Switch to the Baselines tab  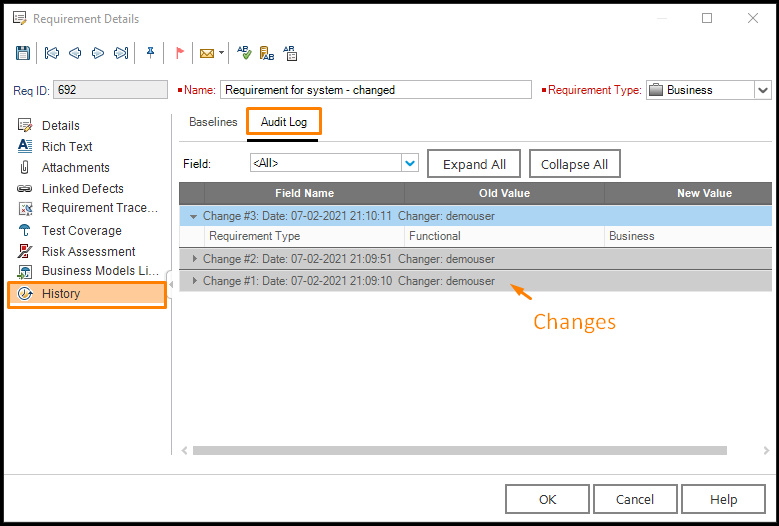point(213,122)
